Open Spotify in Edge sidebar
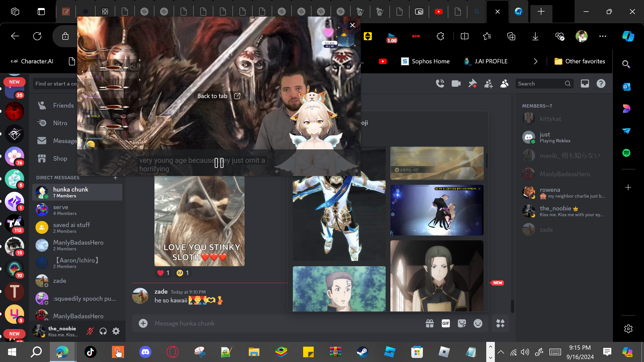Image resolution: width=644 pixels, height=362 pixels. (626, 153)
